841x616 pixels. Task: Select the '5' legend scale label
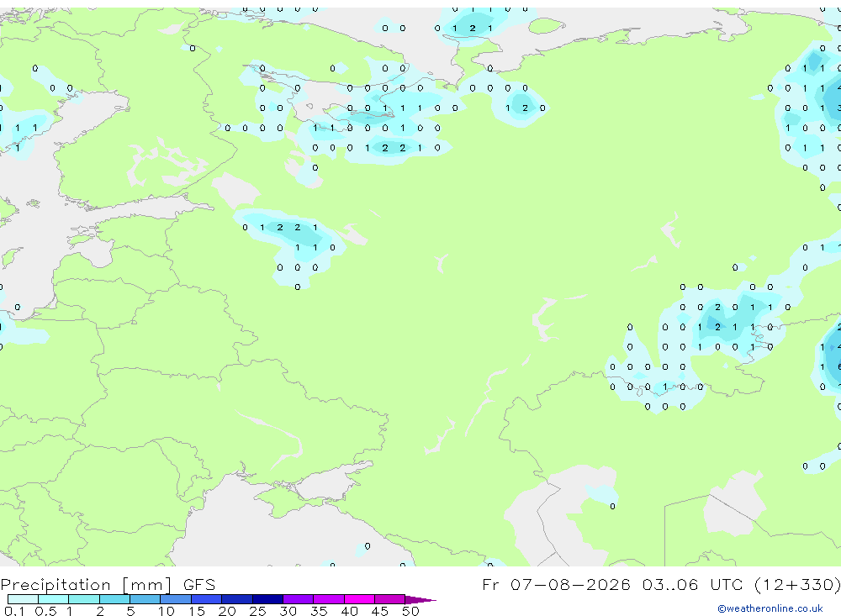tap(130, 611)
